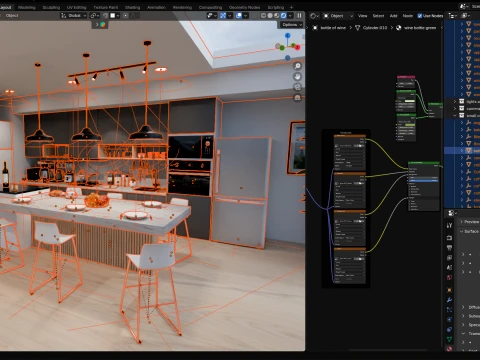Open the Object Data properties tab (green triangle)
The image size is (480, 360).
tap(449, 339)
